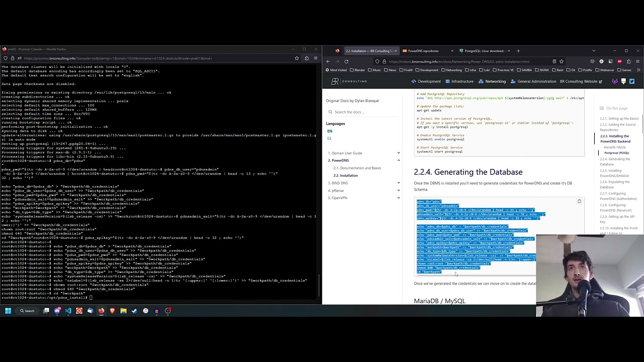The height and width of the screenshot is (362, 644).
Task: Open Visual Studio Code from the taskbar
Action: click(68, 311)
